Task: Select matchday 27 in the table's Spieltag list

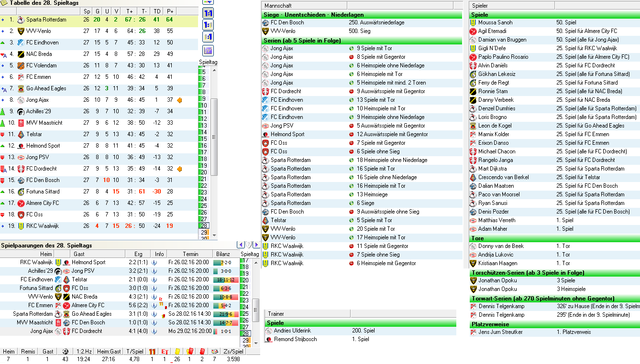Action: [204, 219]
